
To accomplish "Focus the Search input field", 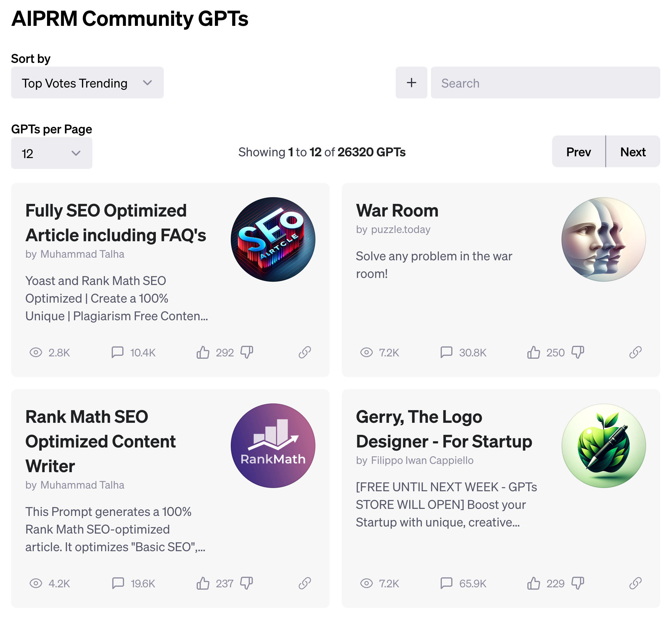I will click(x=545, y=83).
